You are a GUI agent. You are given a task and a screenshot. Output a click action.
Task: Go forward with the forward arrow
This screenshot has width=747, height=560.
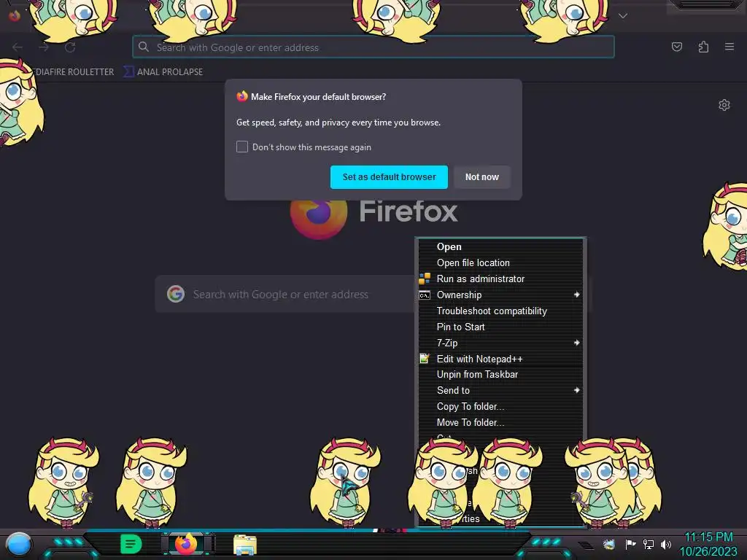point(44,47)
